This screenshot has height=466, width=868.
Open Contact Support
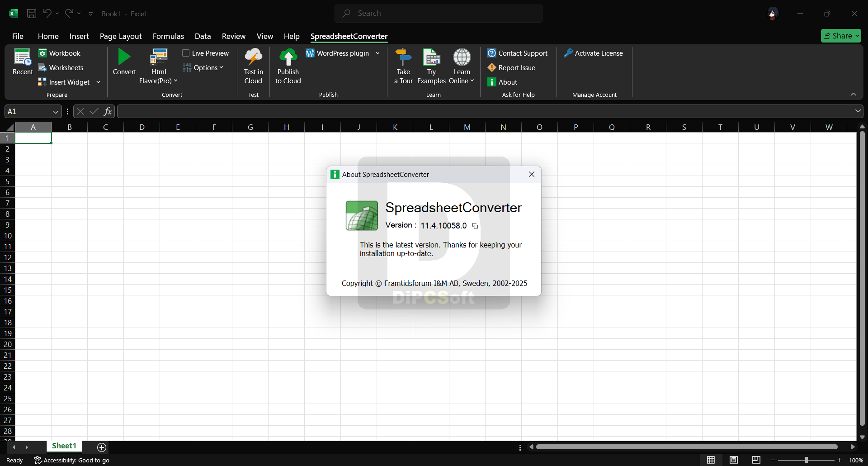pyautogui.click(x=517, y=53)
